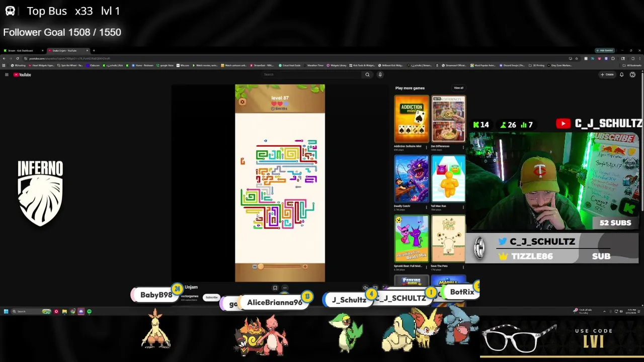Viewport: 644px width, 362px height.
Task: Click in the YouTube search field
Action: tap(312, 74)
